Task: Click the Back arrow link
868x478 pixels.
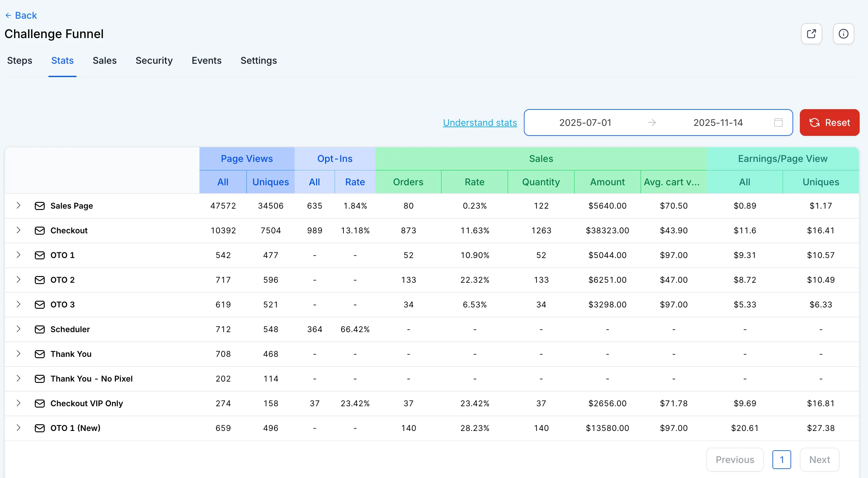Action: pos(21,15)
